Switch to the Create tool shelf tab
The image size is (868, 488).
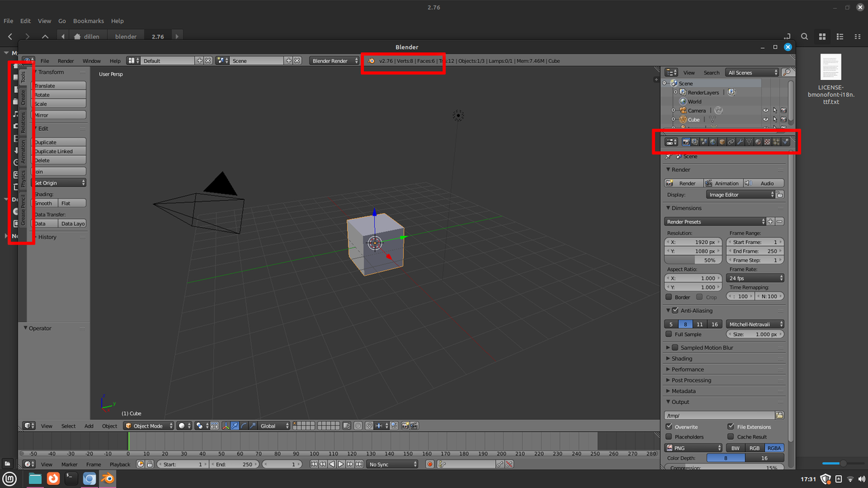coord(23,98)
